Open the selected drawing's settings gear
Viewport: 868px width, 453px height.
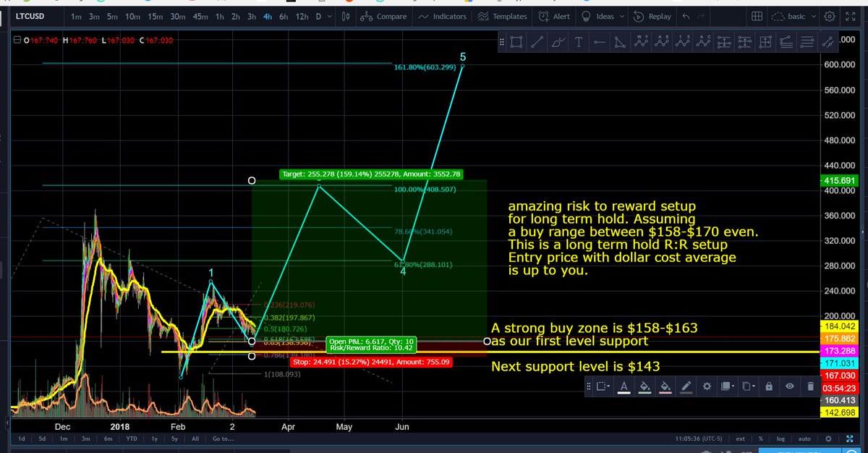(707, 386)
